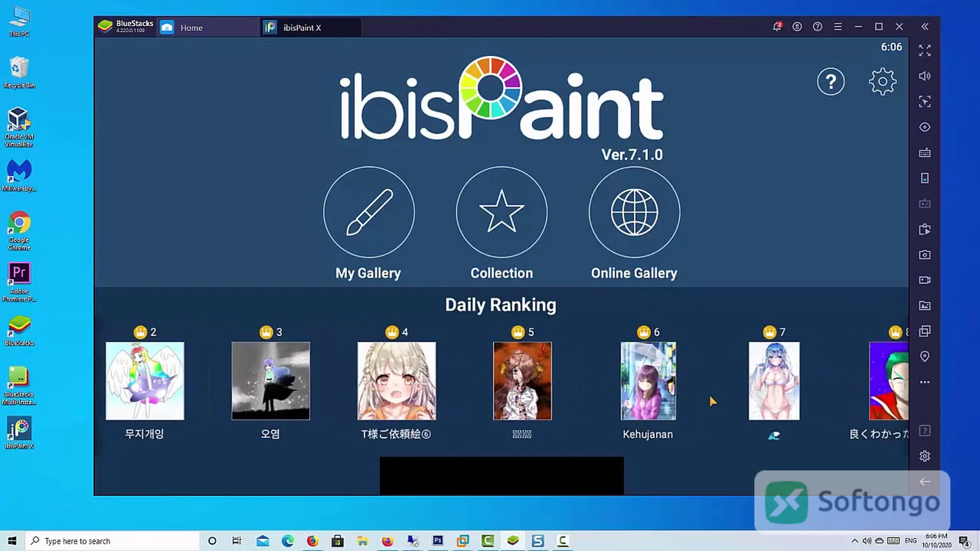Open rank 3 artwork 오염
Image resolution: width=980 pixels, height=551 pixels.
(x=271, y=381)
